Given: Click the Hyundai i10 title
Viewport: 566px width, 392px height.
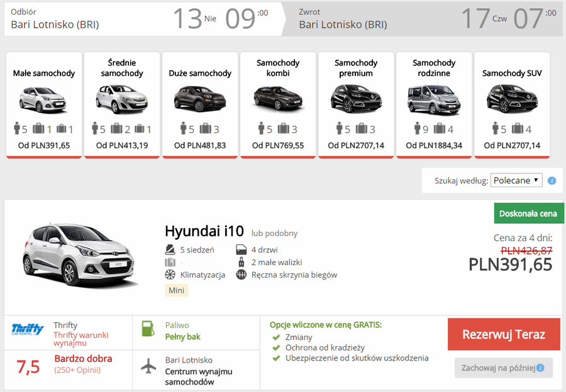Looking at the screenshot, I should click(204, 231).
